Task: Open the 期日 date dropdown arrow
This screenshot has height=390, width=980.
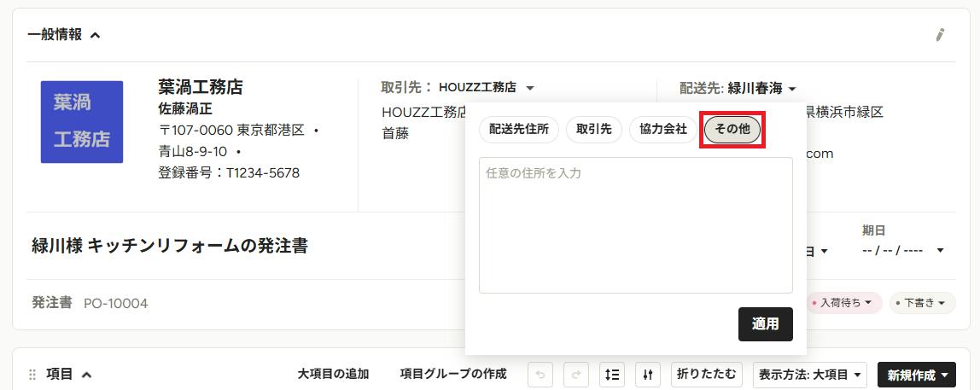Action: 940,251
